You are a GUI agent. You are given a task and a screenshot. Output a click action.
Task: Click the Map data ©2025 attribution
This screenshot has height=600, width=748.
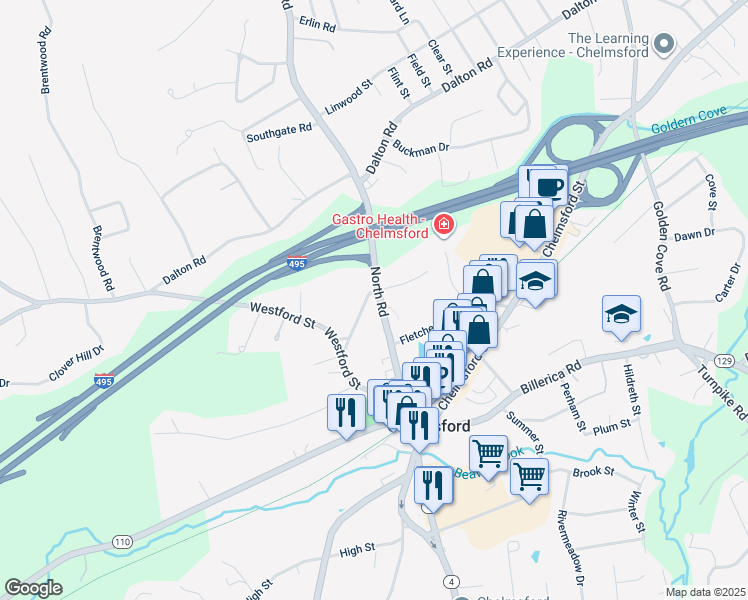pyautogui.click(x=706, y=592)
